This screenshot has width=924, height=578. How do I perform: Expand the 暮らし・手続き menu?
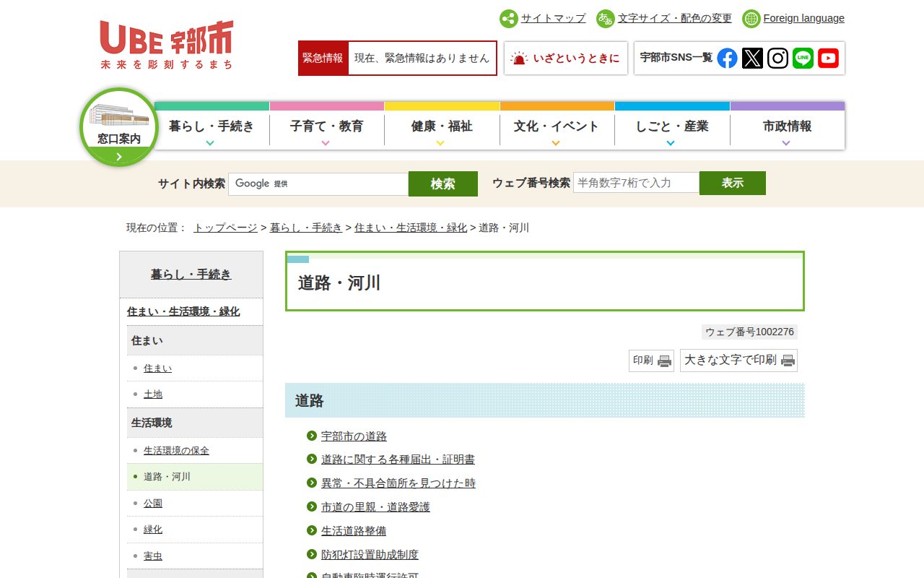212,126
